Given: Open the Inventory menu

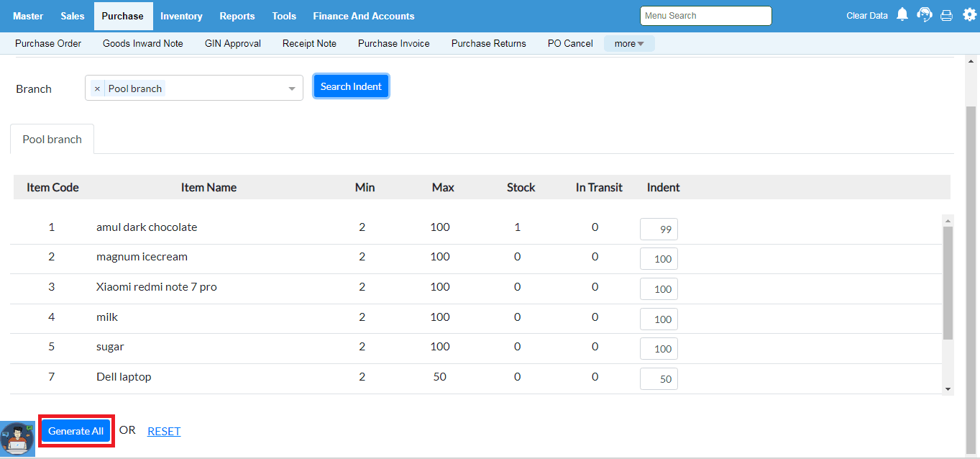Looking at the screenshot, I should click(181, 16).
